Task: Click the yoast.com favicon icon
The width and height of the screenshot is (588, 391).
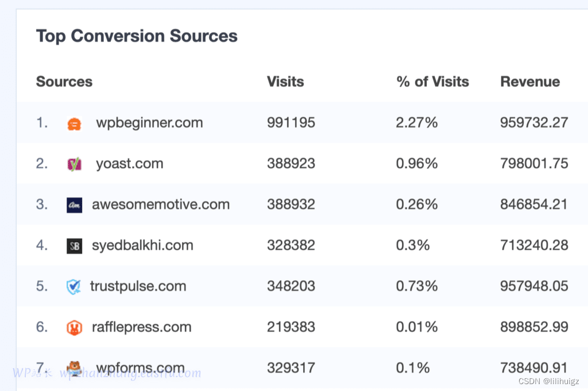Action: click(x=74, y=164)
